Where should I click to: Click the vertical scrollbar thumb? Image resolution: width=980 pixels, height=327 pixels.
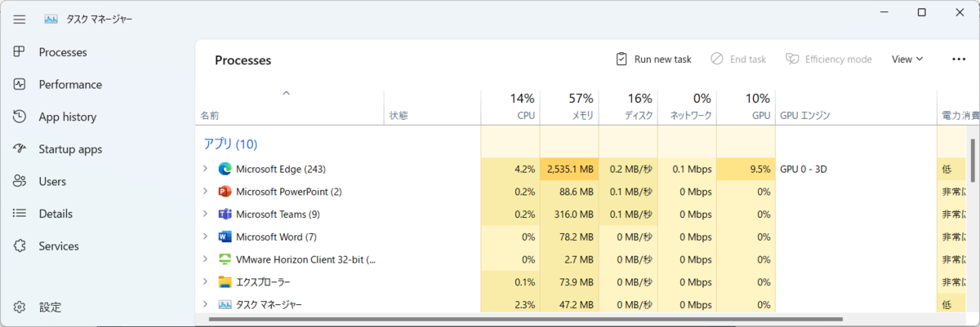tap(972, 160)
